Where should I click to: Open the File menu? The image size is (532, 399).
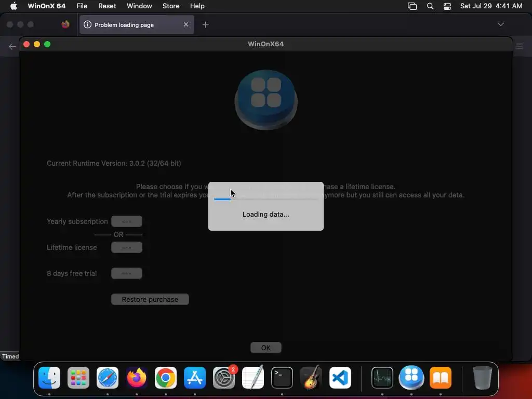pos(82,6)
